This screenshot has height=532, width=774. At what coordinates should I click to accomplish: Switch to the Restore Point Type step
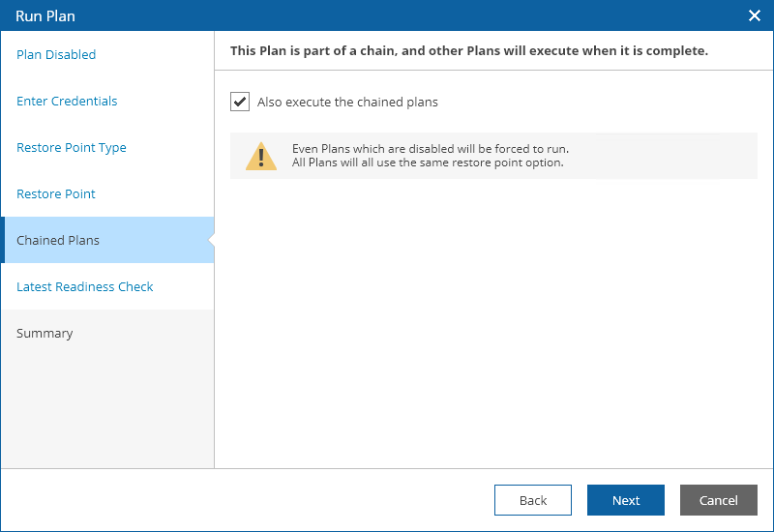point(72,148)
